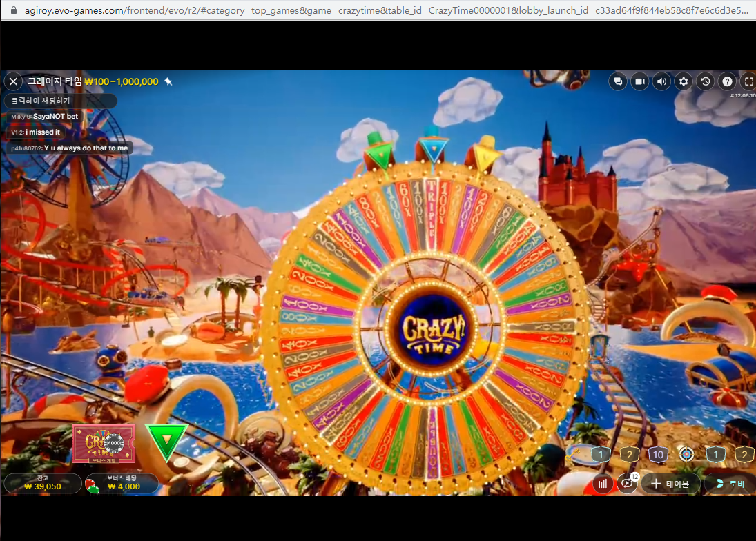
Task: Open the statistics bar chart icon
Action: [x=603, y=484]
